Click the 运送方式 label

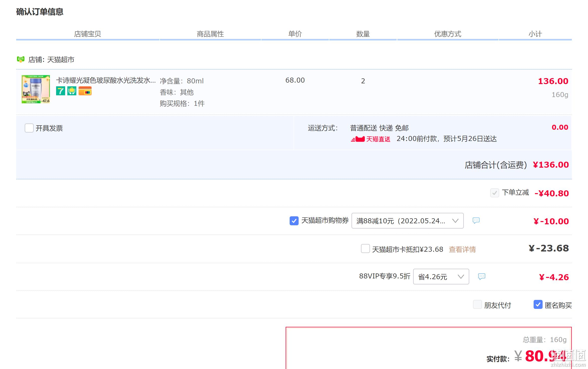pyautogui.click(x=323, y=128)
